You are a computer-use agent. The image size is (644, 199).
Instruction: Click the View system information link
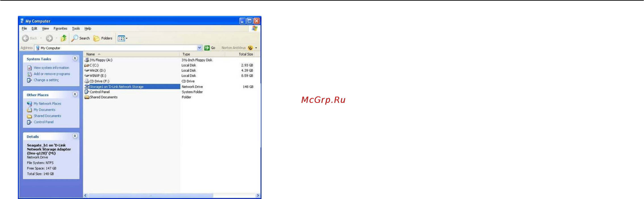coord(51,68)
